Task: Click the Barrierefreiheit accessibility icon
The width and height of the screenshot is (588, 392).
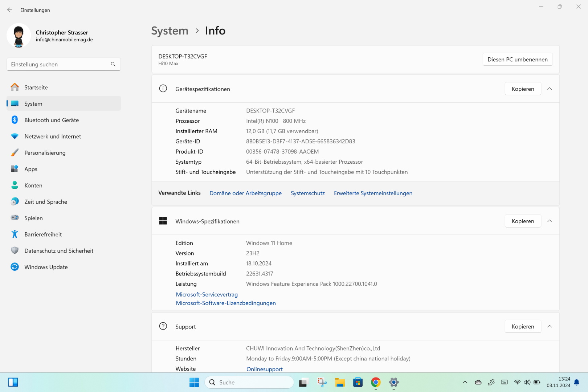Action: 15,234
